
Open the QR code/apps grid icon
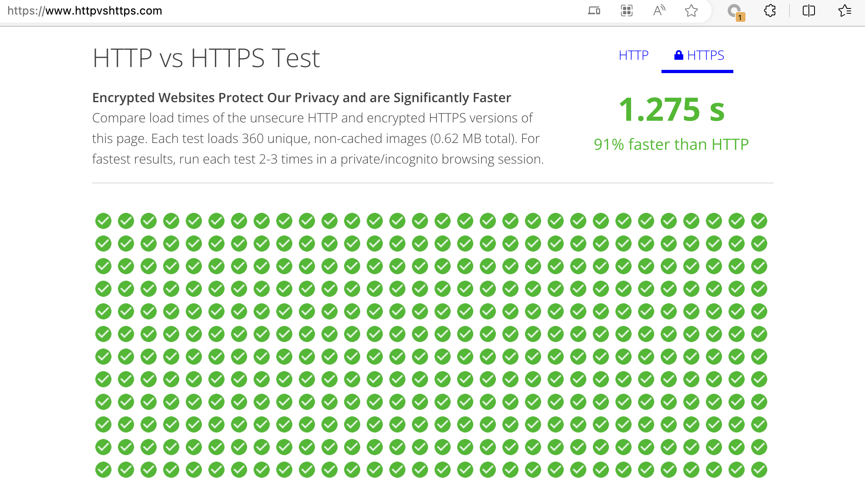coord(626,11)
